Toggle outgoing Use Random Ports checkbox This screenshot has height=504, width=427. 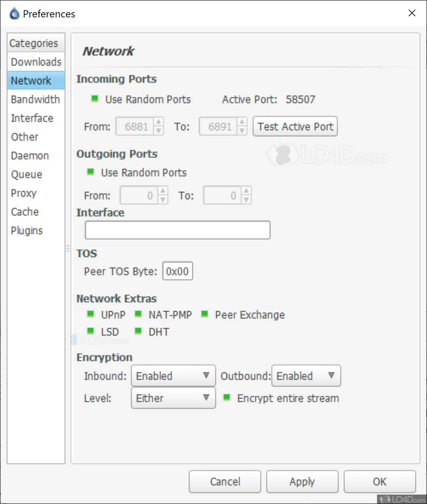91,172
